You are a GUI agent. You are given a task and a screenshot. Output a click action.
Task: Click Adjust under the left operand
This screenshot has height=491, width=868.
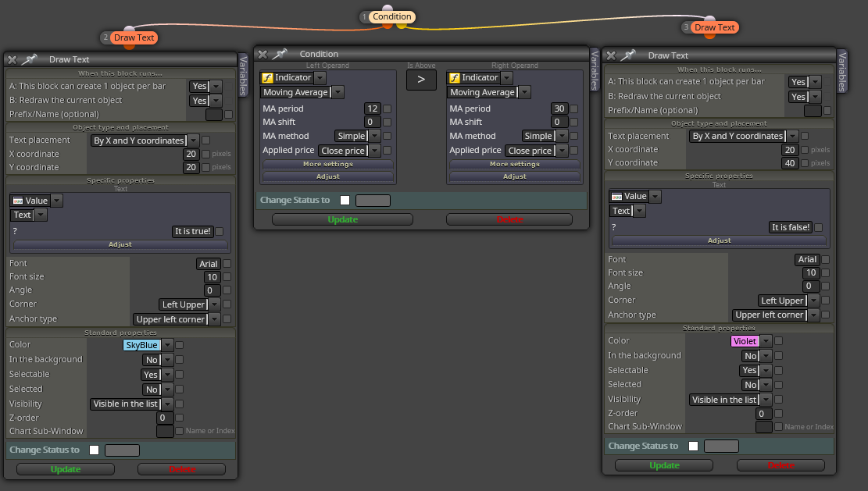click(x=327, y=176)
